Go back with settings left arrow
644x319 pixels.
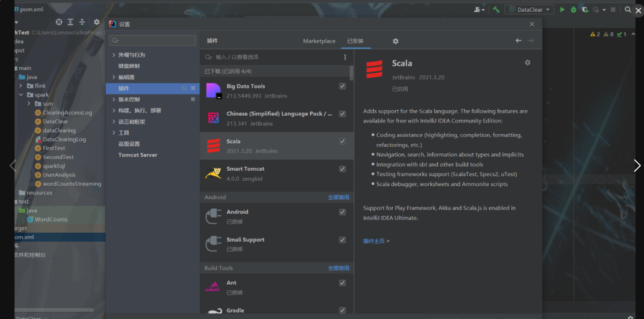point(518,41)
